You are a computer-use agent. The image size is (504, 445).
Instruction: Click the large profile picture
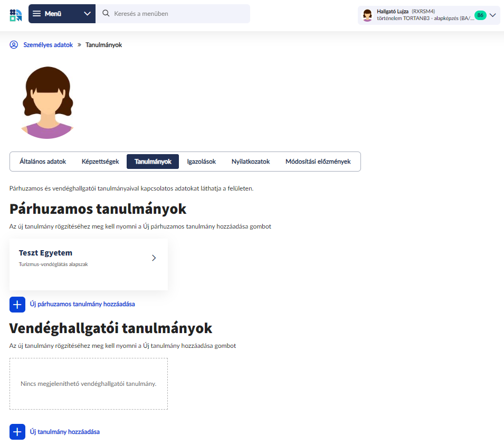point(47,103)
